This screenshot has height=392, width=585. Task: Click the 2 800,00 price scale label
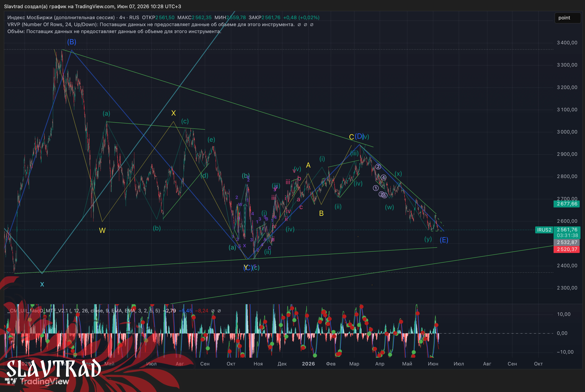(x=567, y=177)
